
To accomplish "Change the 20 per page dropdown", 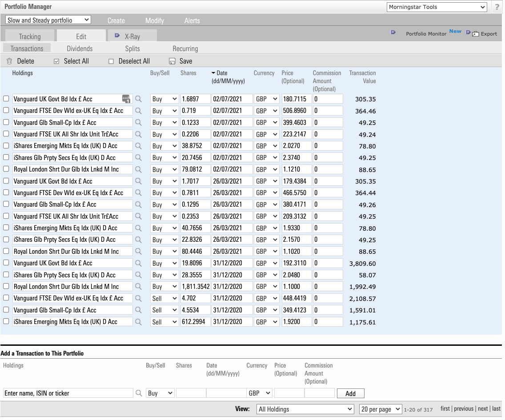I will [380, 409].
